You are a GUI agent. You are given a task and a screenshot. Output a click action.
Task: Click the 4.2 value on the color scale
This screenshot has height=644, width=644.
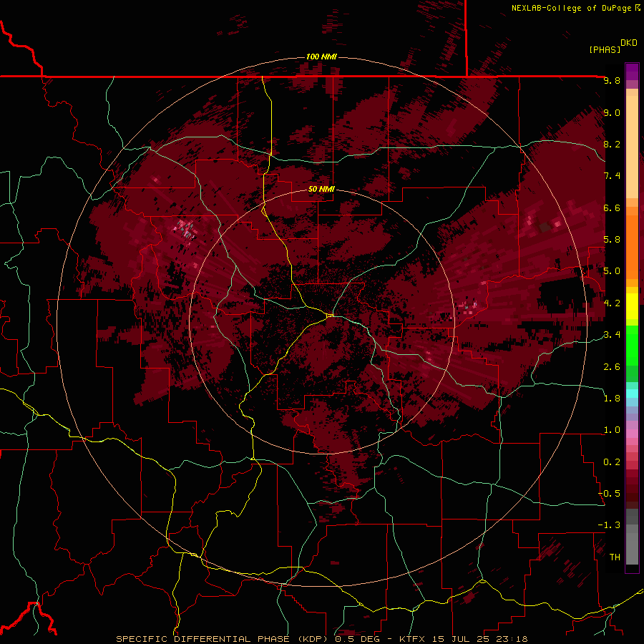pyautogui.click(x=612, y=303)
